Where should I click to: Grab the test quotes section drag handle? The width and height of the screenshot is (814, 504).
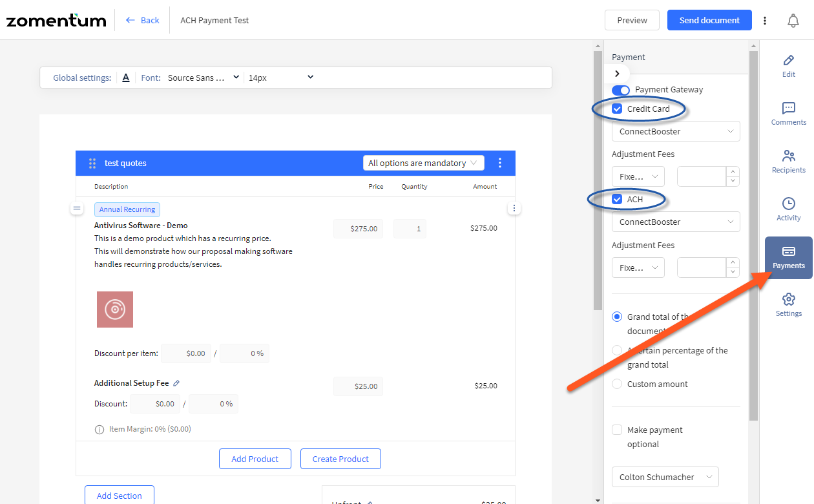pos(92,163)
